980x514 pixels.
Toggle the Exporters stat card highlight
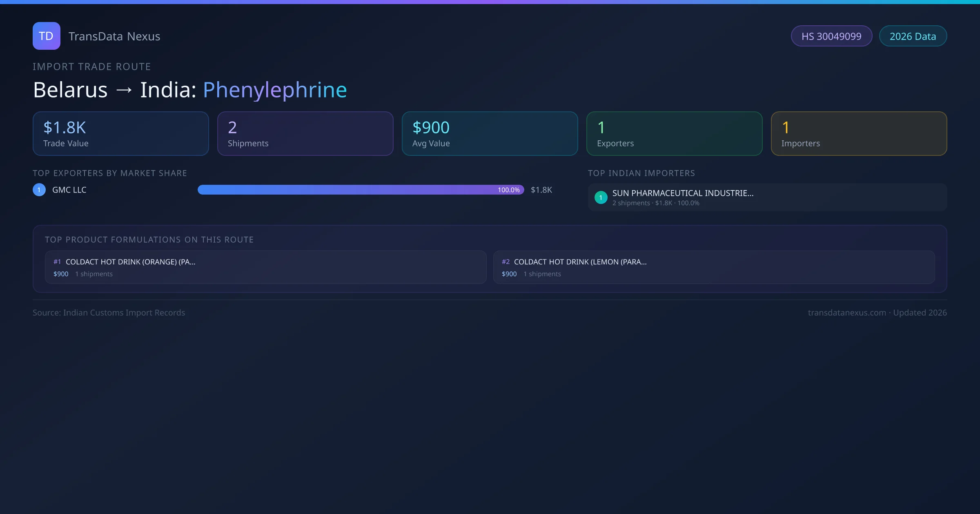pyautogui.click(x=674, y=133)
